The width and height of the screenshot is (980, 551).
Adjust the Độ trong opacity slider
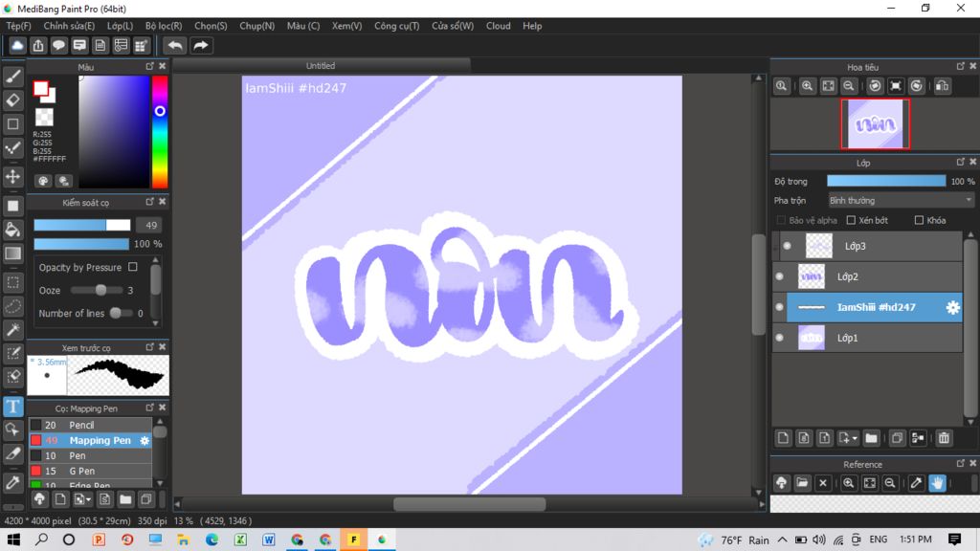click(886, 181)
